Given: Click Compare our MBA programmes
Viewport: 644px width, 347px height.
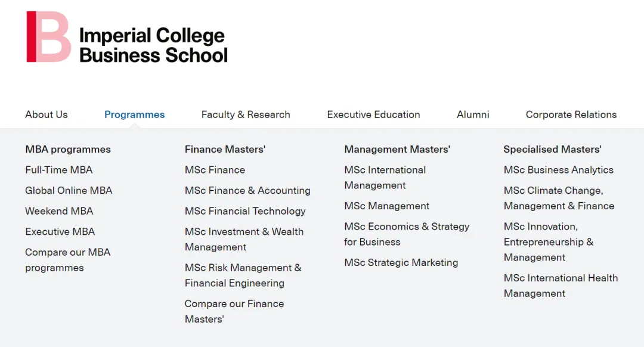Looking at the screenshot, I should [67, 260].
